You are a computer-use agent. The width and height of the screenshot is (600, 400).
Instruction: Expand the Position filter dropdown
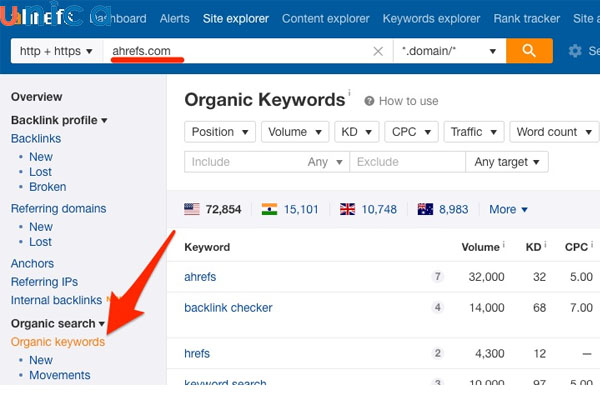220,132
